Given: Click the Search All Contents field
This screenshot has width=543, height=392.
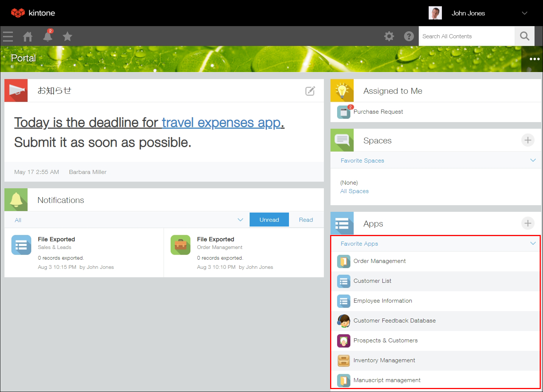Looking at the screenshot, I should point(467,36).
